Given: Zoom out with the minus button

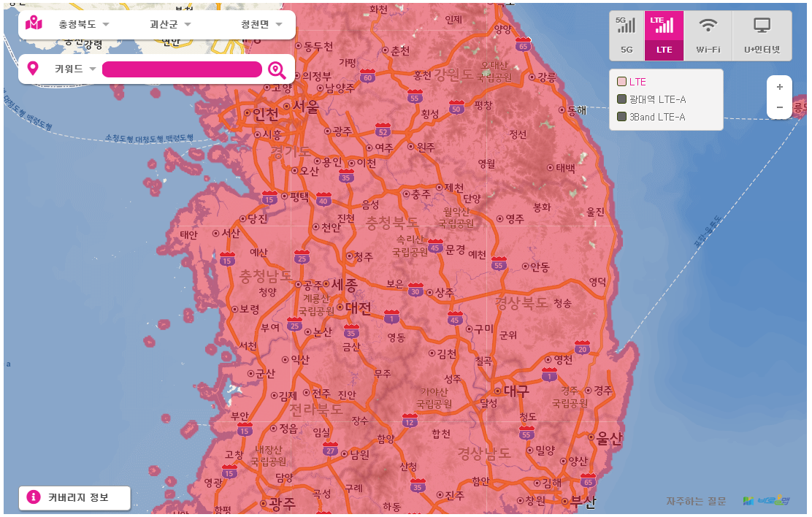Looking at the screenshot, I should coord(779,107).
